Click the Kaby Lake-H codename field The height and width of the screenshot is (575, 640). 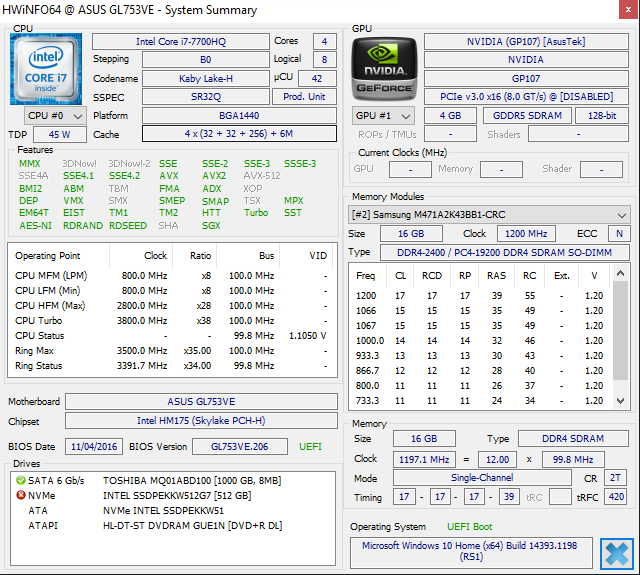click(206, 78)
